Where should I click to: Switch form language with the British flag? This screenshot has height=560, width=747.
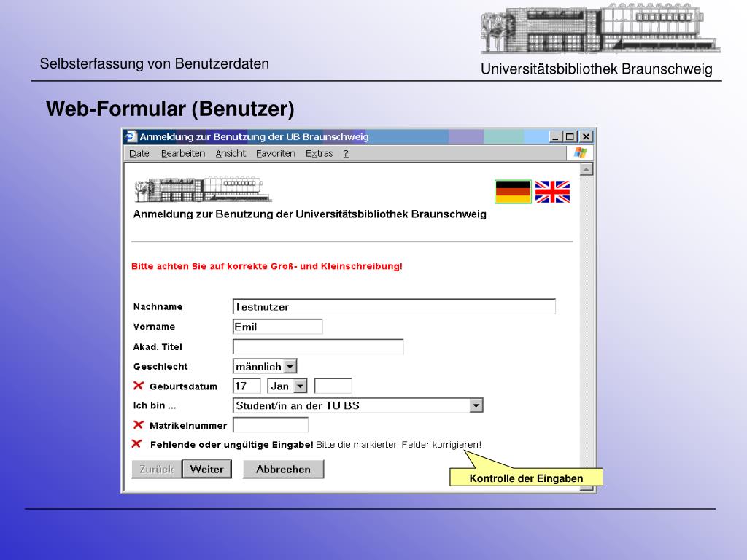coord(552,192)
